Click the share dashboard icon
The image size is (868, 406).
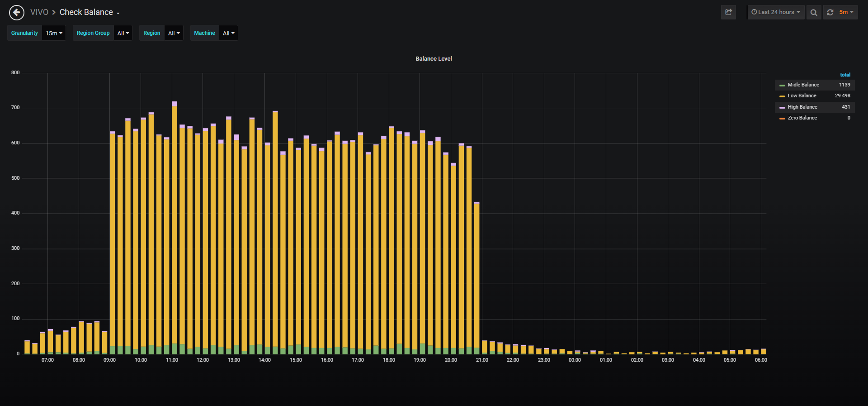[x=728, y=12]
